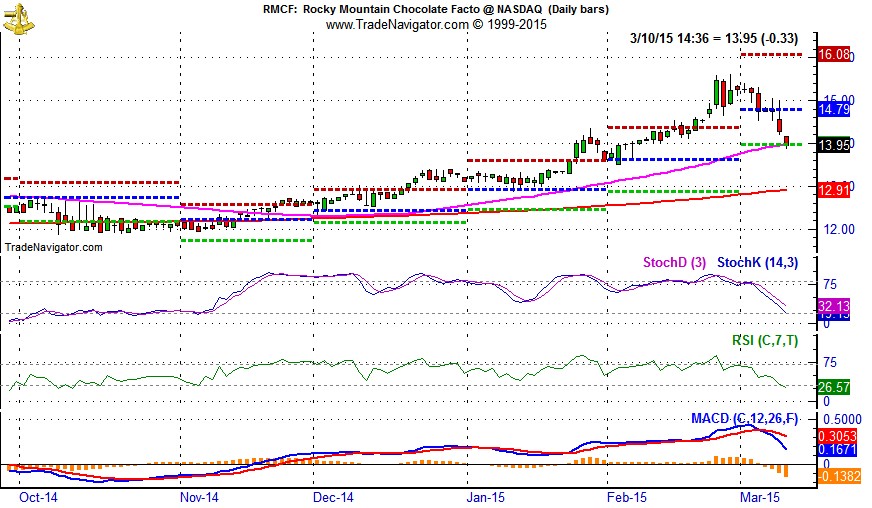Viewport: 872px width, 508px height.
Task: Select the red 16.08 price label
Action: (x=834, y=54)
